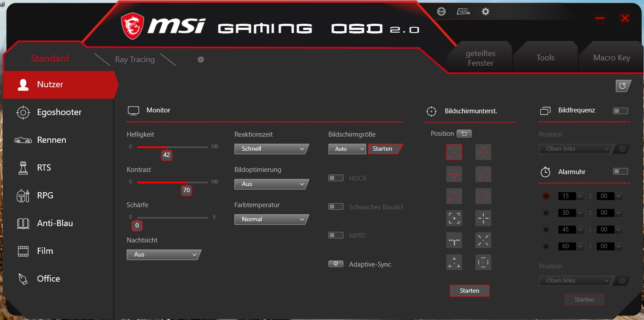644x320 pixels.
Task: Click Starten below the crosshair grid
Action: (470, 291)
